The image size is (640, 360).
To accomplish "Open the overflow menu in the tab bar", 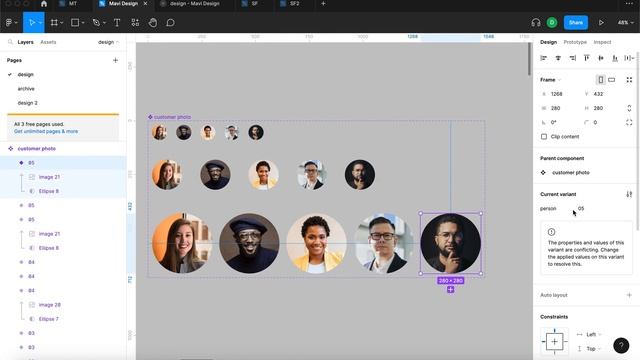I will (629, 4).
